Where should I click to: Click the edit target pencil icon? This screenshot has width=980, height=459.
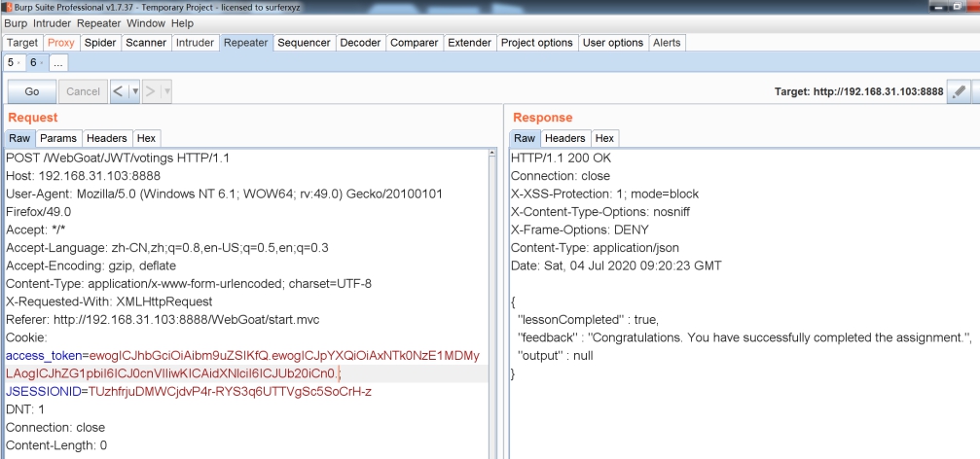(959, 91)
